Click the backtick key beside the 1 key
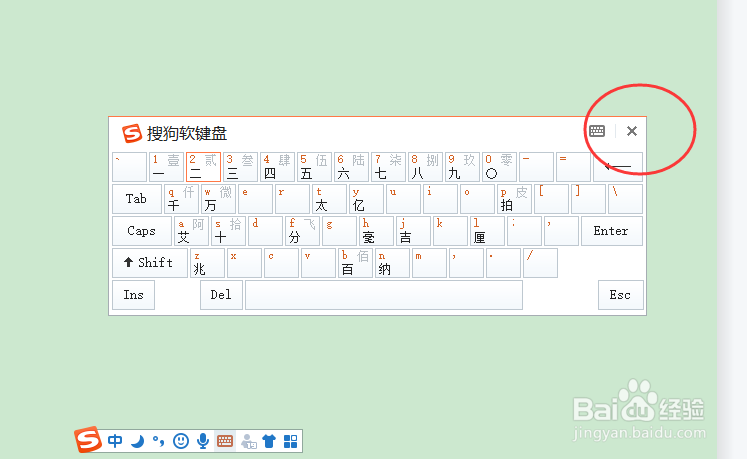The width and height of the screenshot is (747, 459). coord(130,167)
